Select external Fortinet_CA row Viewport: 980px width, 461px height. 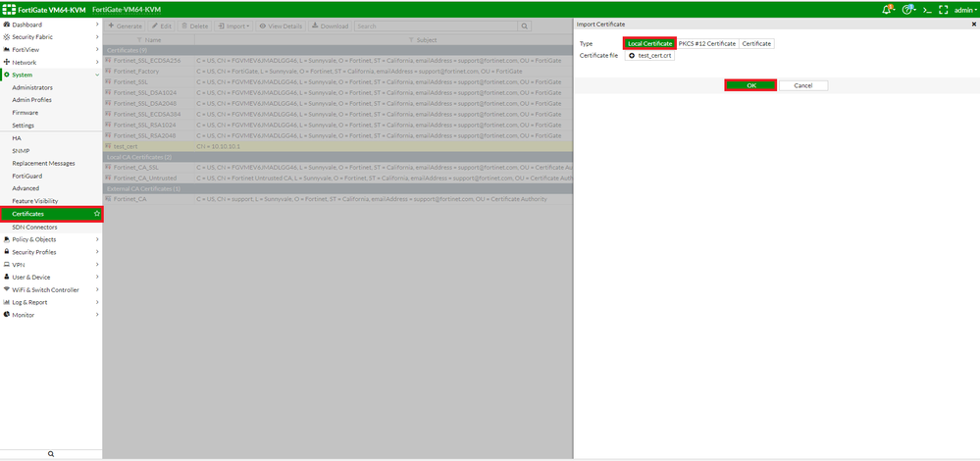337,199
